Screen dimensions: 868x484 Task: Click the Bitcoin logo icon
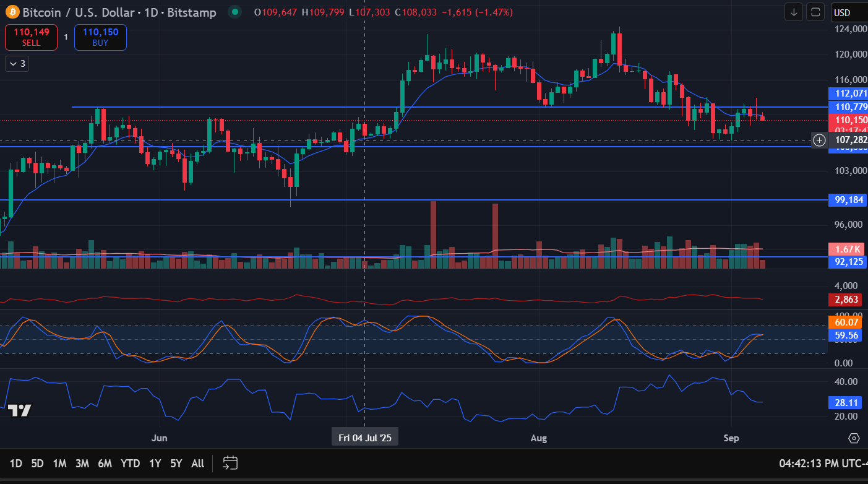click(12, 12)
